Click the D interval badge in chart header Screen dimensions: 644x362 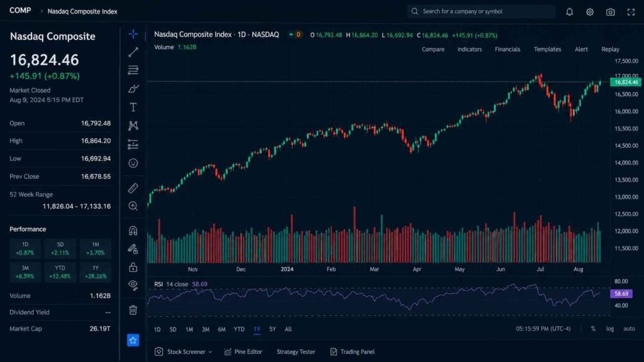(x=298, y=35)
